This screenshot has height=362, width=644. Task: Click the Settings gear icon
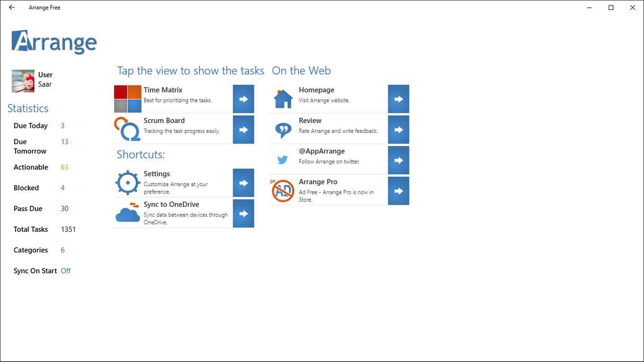click(128, 182)
